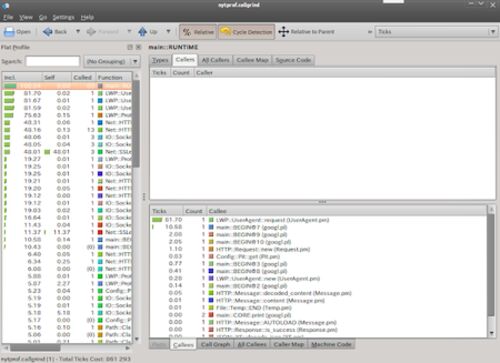Image resolution: width=500 pixels, height=363 pixels.
Task: Open the Settings menu
Action: click(63, 17)
